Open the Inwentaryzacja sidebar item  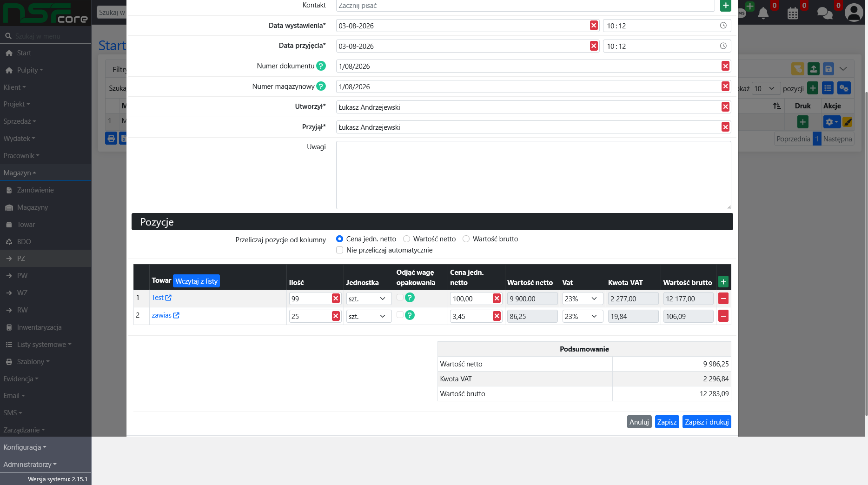coord(46,327)
